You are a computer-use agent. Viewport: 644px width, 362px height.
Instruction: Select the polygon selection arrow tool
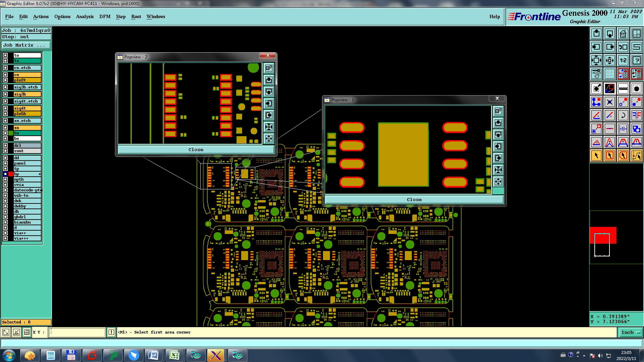tap(623, 156)
